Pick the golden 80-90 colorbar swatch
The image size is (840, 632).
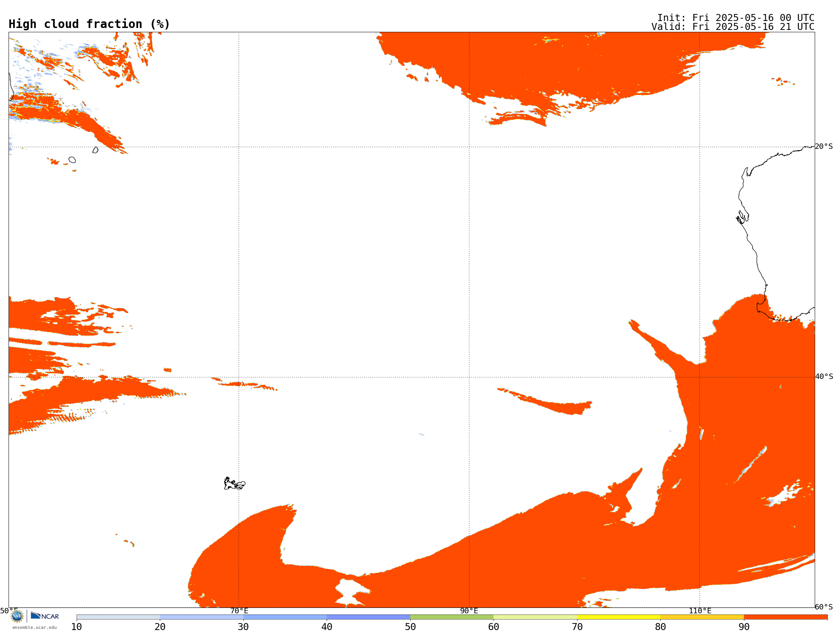(702, 617)
